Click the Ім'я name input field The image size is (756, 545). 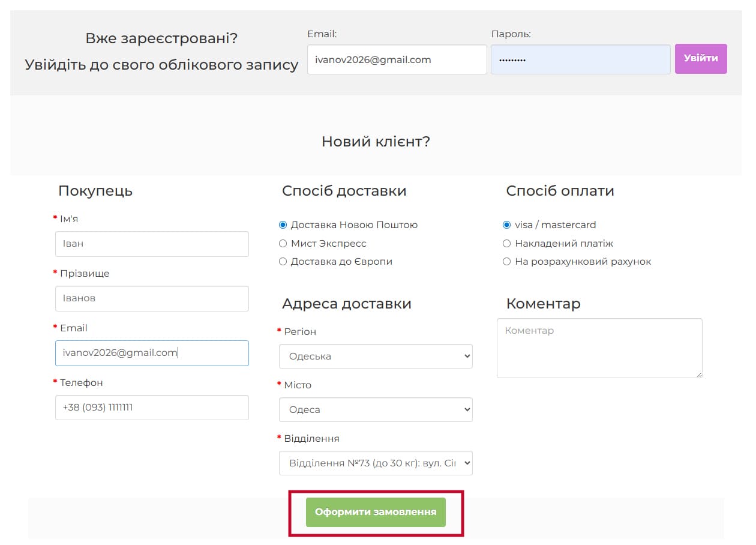tap(152, 244)
